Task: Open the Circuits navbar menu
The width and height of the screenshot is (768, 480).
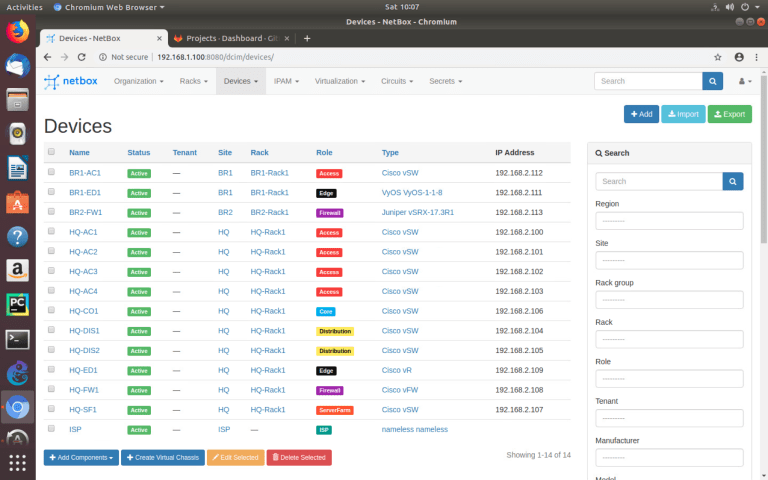Action: click(397, 81)
